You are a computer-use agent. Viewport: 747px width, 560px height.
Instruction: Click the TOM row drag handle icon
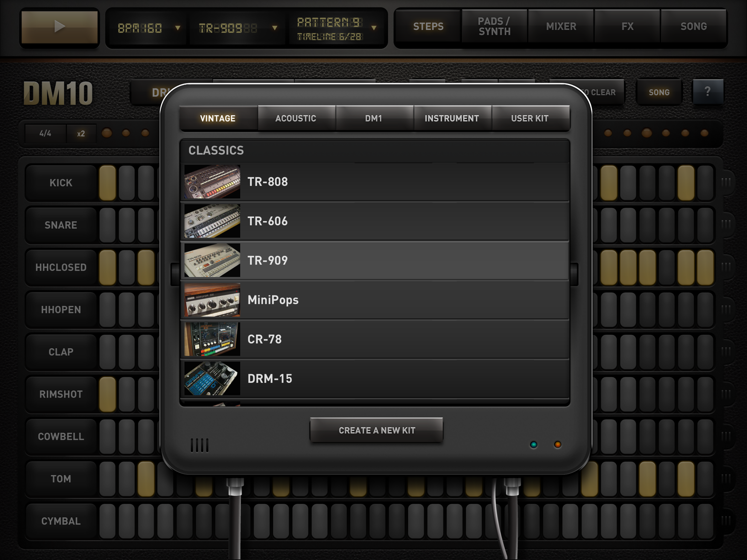pos(726,478)
